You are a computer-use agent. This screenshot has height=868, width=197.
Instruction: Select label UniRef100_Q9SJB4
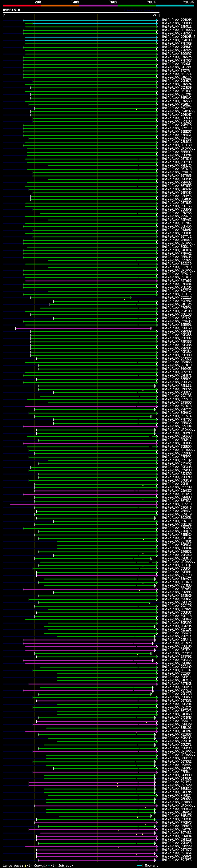coord(177,426)
